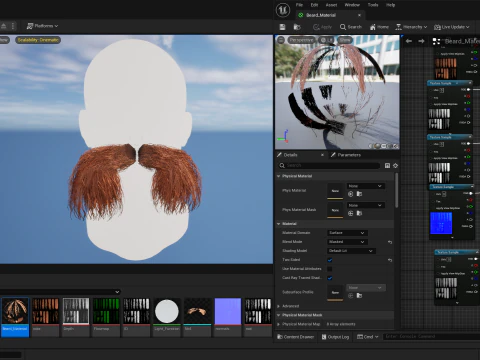Screen dimensions: 480x360
Task: Open the Output Log
Action: pos(335,337)
